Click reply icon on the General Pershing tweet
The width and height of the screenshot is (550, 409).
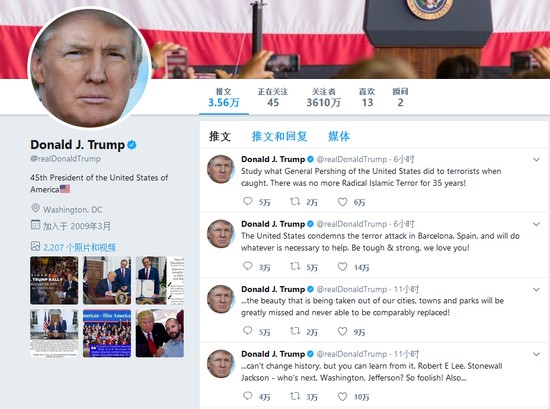pos(248,201)
